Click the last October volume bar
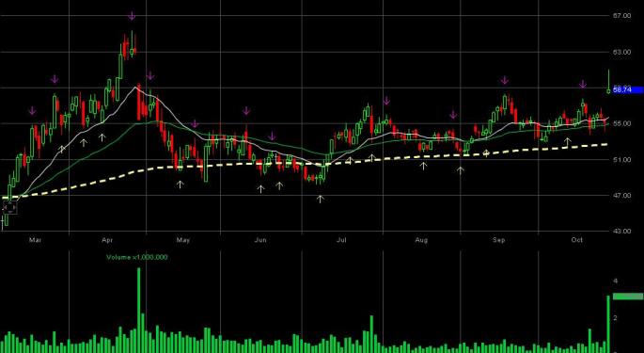The image size is (644, 353). point(608,324)
